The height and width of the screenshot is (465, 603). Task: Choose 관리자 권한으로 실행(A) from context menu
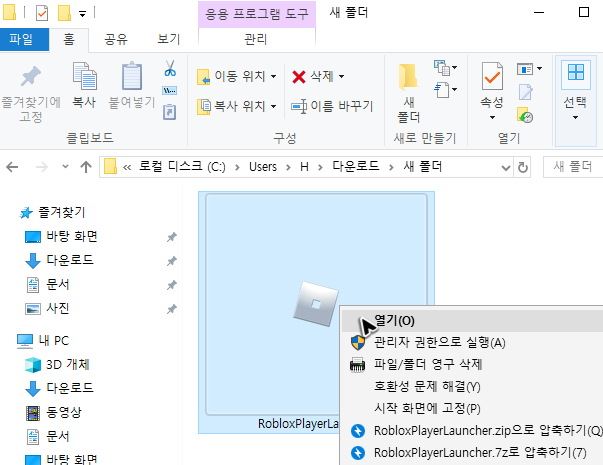[472, 342]
